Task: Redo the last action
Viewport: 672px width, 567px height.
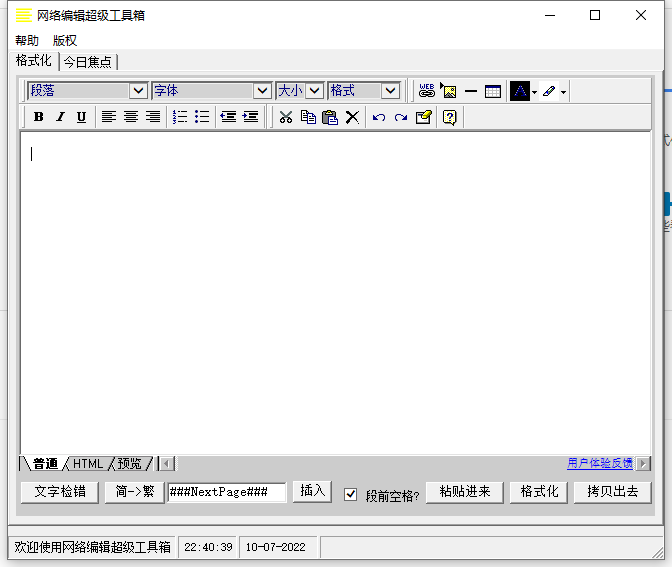Action: coord(401,117)
